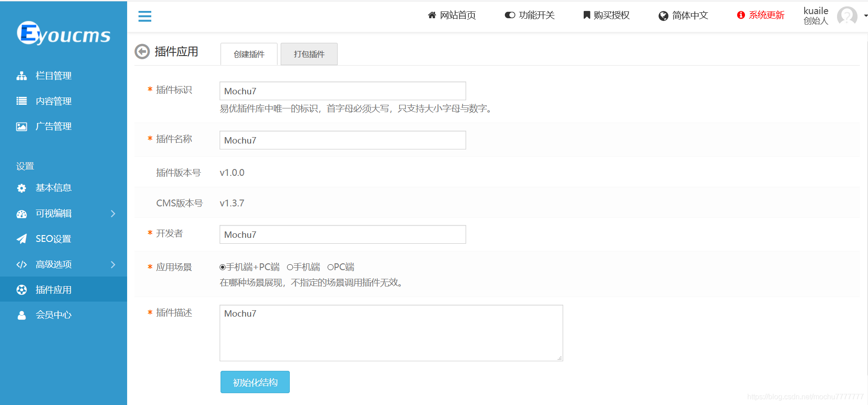
Task: Open the 购买授权 link
Action: tap(611, 15)
